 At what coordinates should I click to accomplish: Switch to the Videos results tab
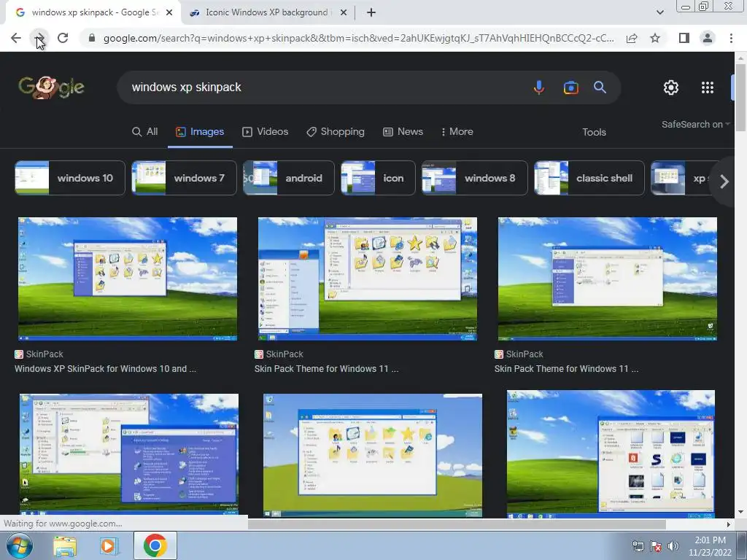(266, 132)
